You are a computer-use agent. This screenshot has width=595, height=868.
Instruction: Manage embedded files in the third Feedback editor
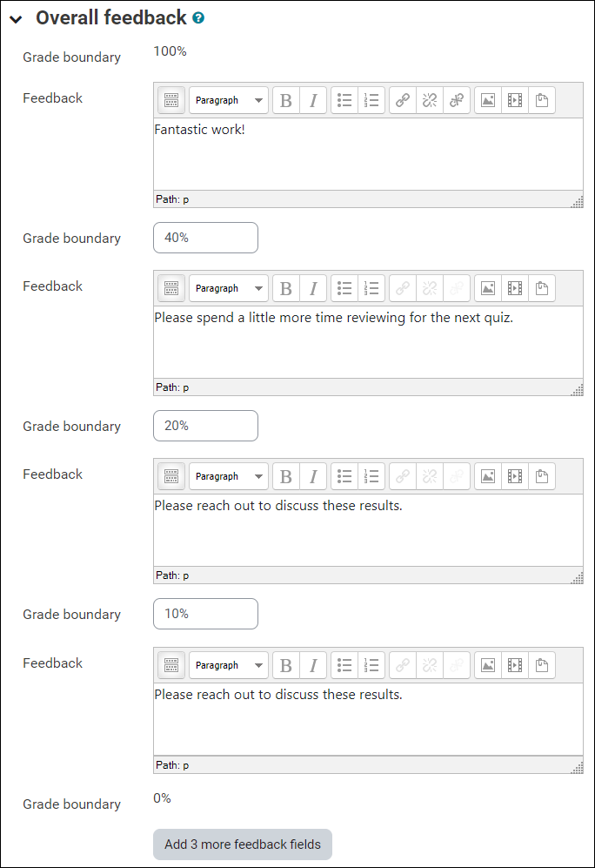coord(541,476)
